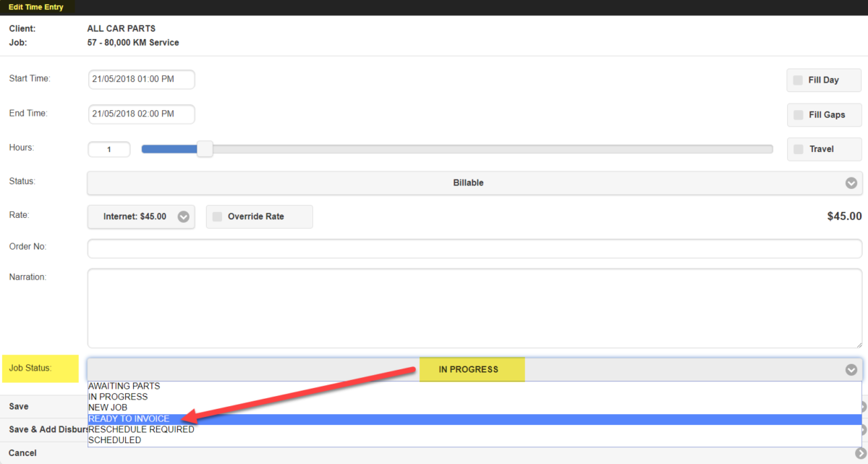
Task: Click the Save button
Action: (x=17, y=406)
